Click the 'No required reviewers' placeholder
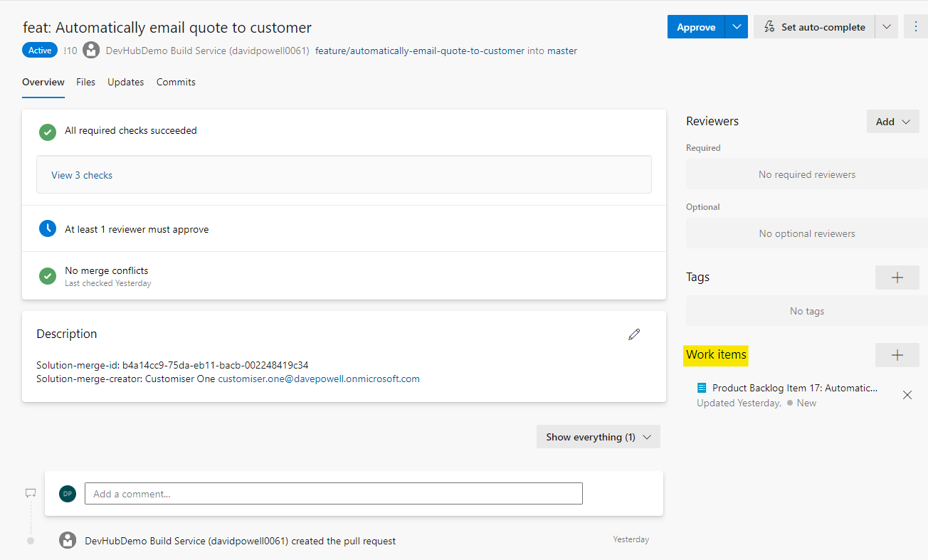The image size is (928, 560). [807, 174]
